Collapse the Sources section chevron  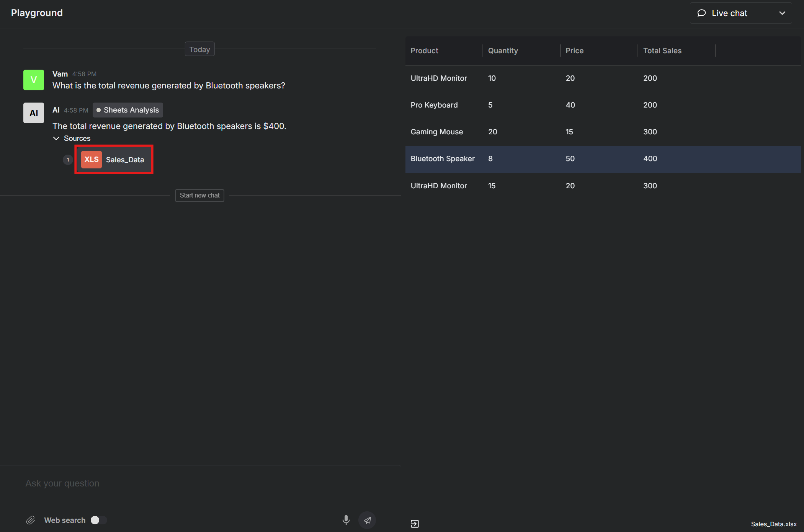tap(56, 138)
